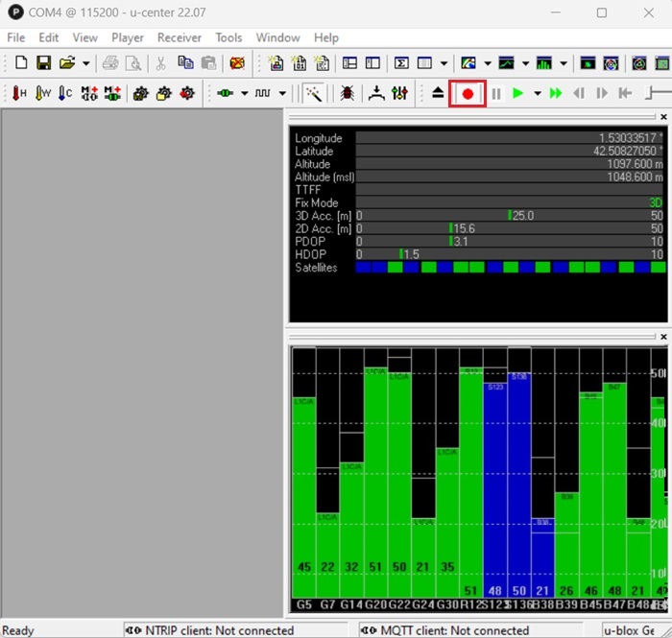The image size is (672, 638).
Task: Click the Sigma statistics view icon
Action: tap(401, 63)
